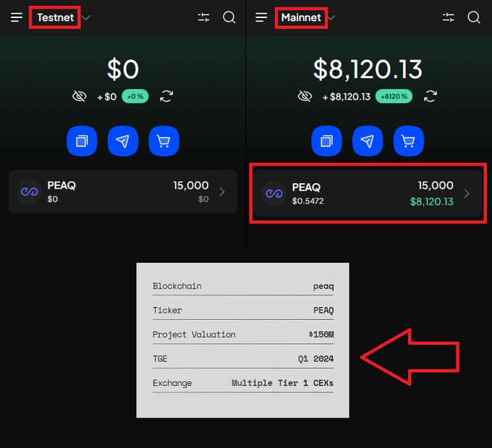Image resolution: width=492 pixels, height=448 pixels.
Task: Click green $8,120.13 PEAQ value
Action: (x=431, y=201)
